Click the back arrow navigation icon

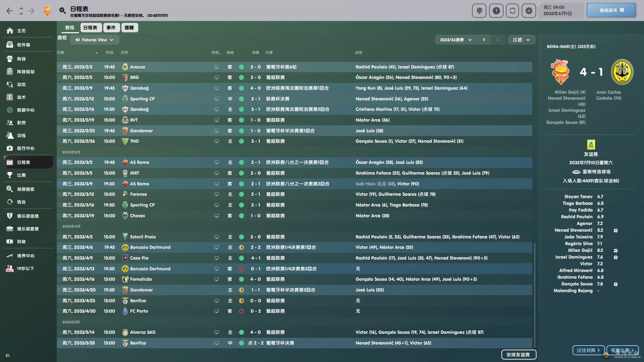click(x=10, y=11)
